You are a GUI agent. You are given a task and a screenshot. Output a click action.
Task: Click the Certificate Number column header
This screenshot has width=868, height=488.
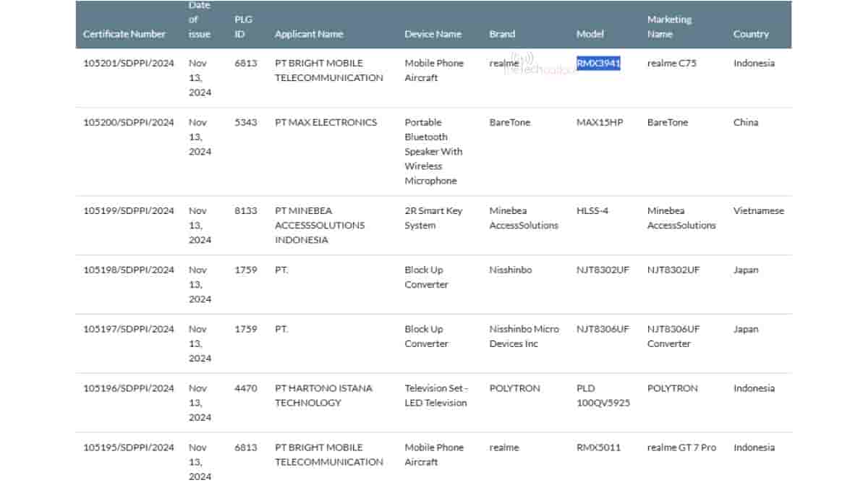tap(124, 34)
